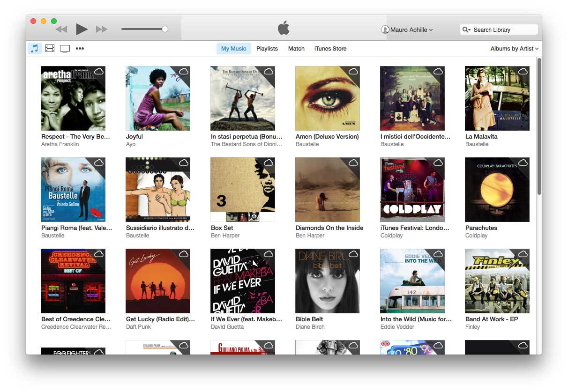Open the Foo Fighters album artwork
Image resolution: width=568 pixels, height=392 pixels.
pyautogui.click(x=73, y=350)
